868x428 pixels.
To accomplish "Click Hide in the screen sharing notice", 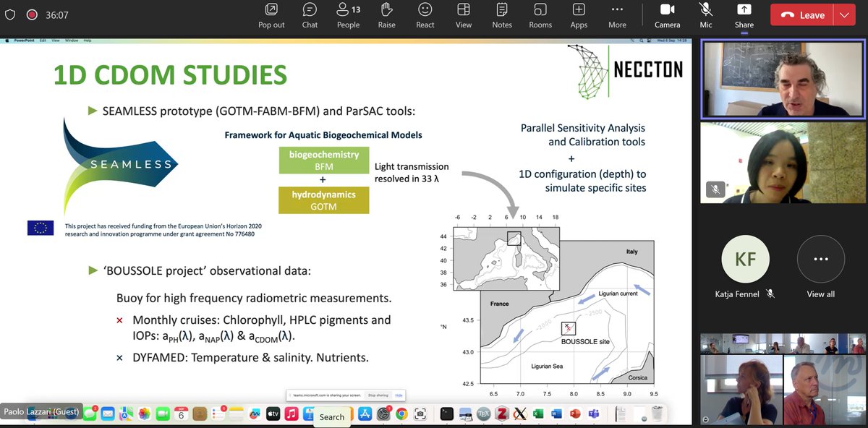I will click(x=399, y=395).
